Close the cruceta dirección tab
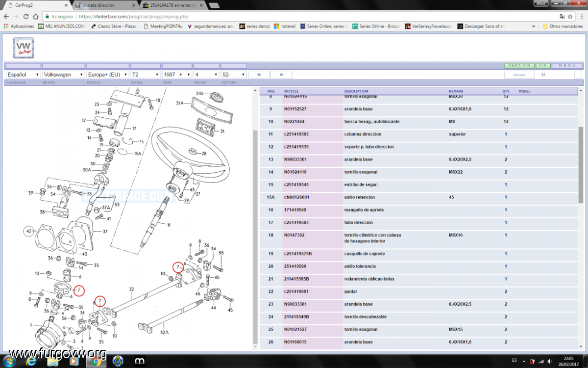The height and width of the screenshot is (368, 588). [133, 5]
